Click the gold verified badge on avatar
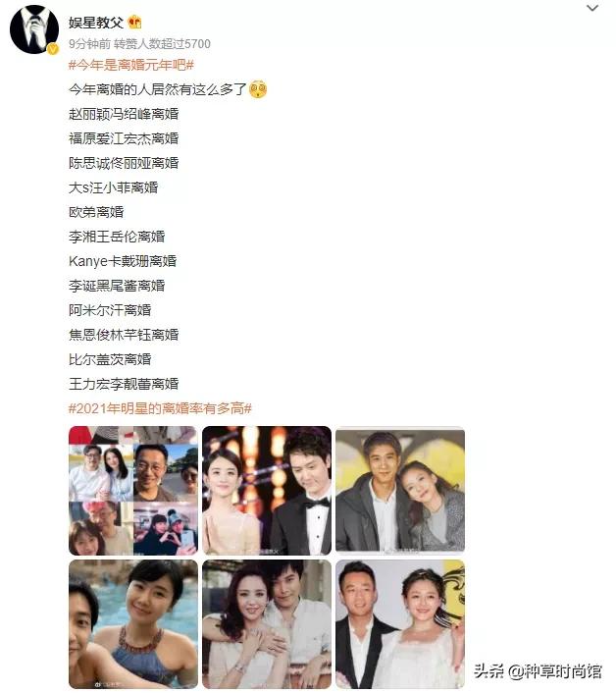This screenshot has width=616, height=693. click(53, 49)
